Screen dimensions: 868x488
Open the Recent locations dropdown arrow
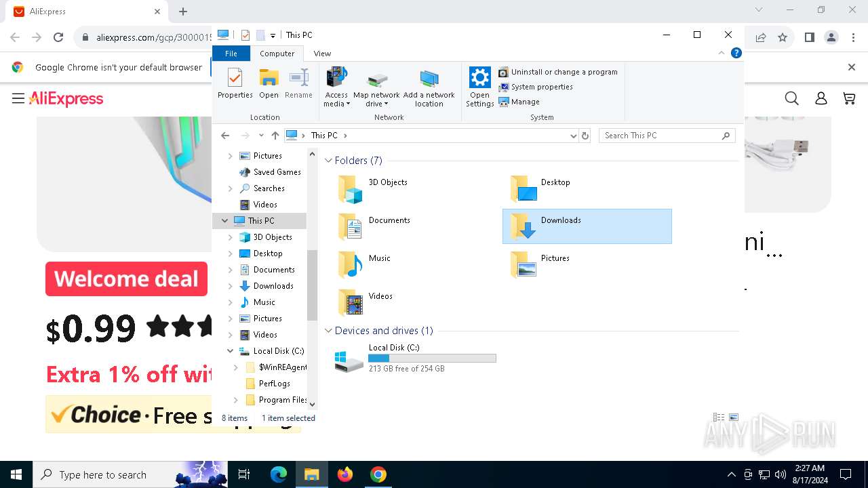[x=260, y=136]
